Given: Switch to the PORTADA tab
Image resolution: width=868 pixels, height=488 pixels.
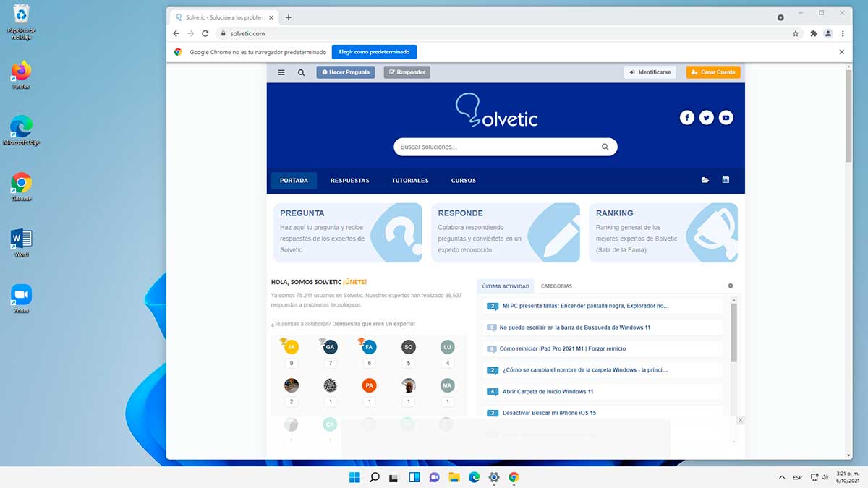Looking at the screenshot, I should tap(294, 181).
